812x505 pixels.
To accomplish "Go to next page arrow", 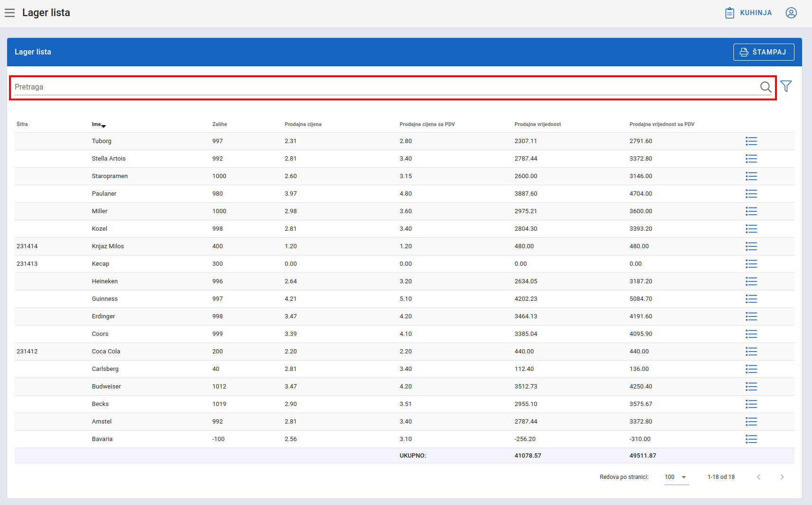I will coord(782,477).
